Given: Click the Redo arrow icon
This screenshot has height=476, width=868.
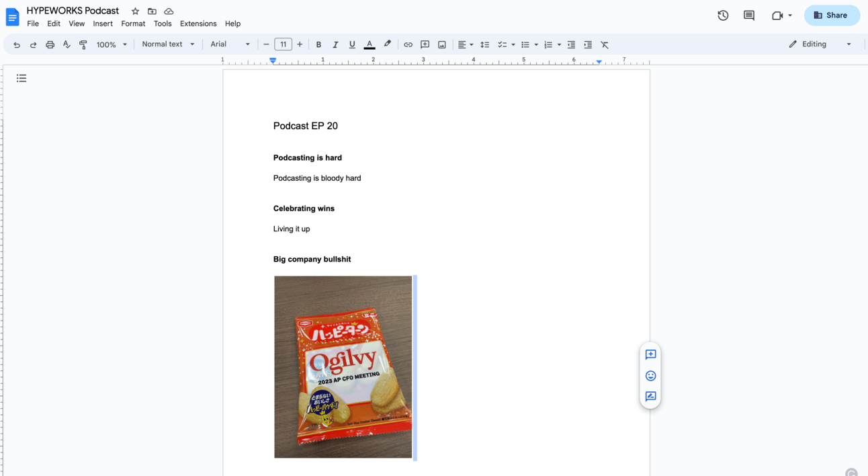Looking at the screenshot, I should [x=33, y=44].
